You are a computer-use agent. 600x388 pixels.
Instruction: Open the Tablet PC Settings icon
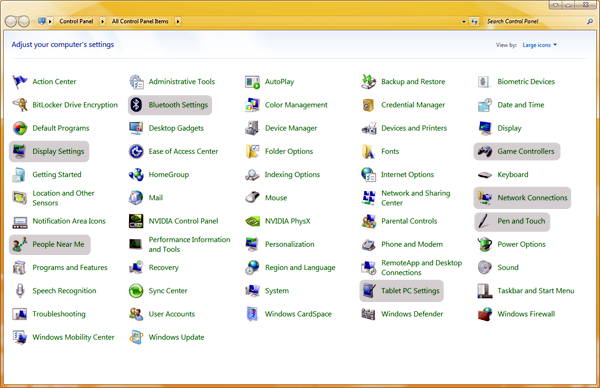coord(368,291)
